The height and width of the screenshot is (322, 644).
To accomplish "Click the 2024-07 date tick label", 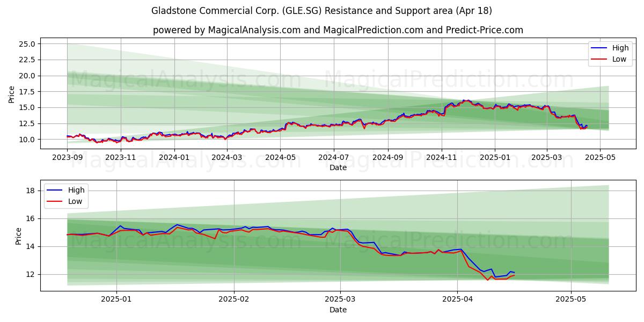I will (334, 157).
